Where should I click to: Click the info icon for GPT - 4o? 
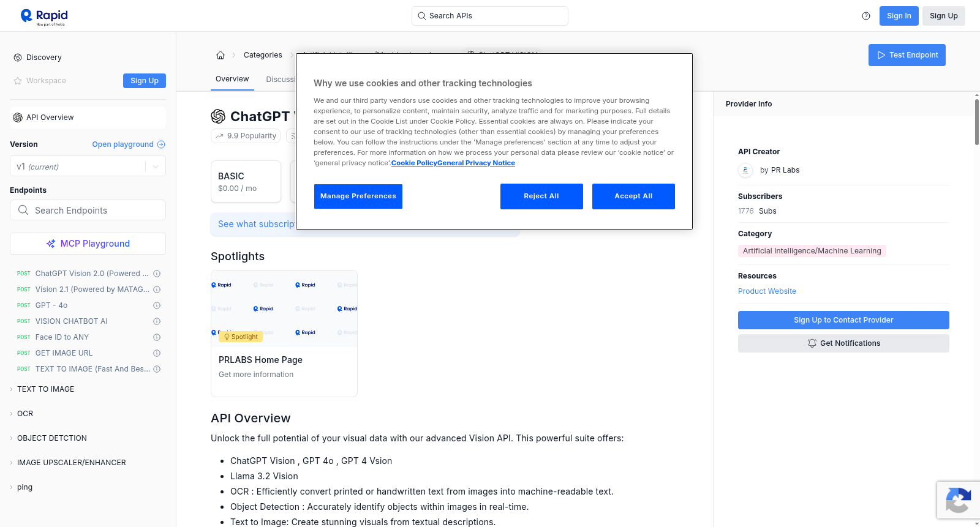click(157, 305)
